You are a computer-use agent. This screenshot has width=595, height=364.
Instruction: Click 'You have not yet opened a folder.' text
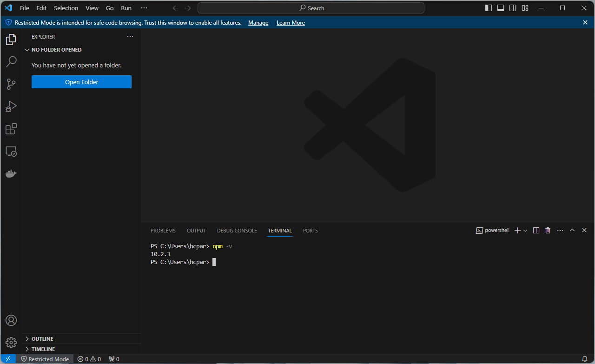point(77,66)
